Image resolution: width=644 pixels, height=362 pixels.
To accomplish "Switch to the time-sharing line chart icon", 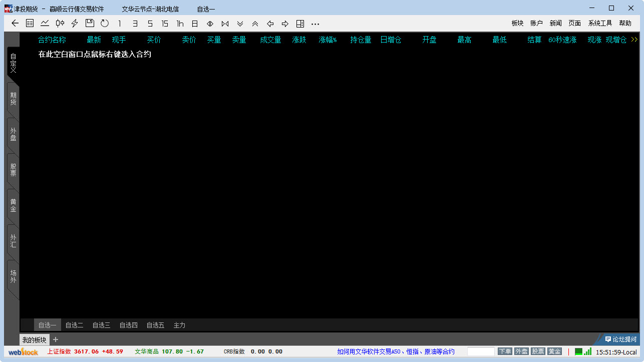I will [x=45, y=23].
